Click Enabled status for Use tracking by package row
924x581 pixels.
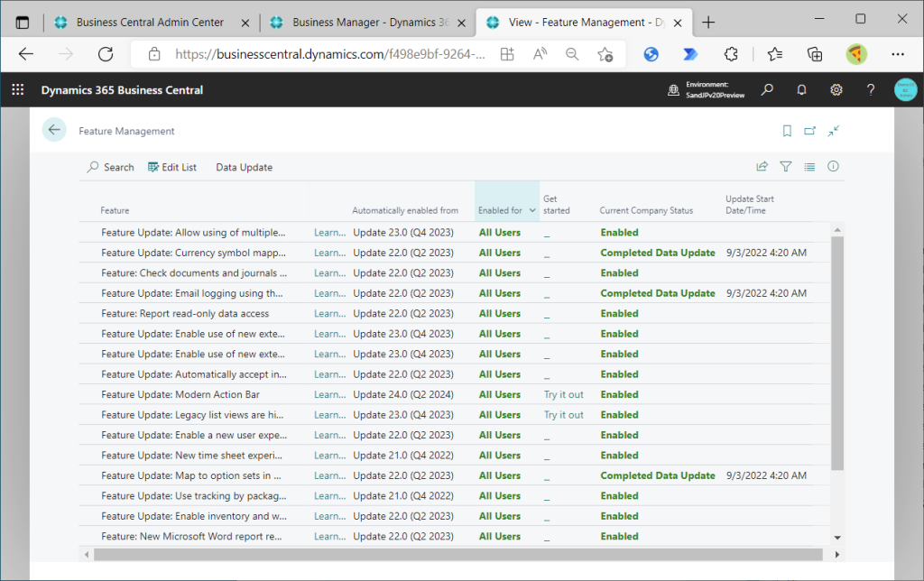619,495
